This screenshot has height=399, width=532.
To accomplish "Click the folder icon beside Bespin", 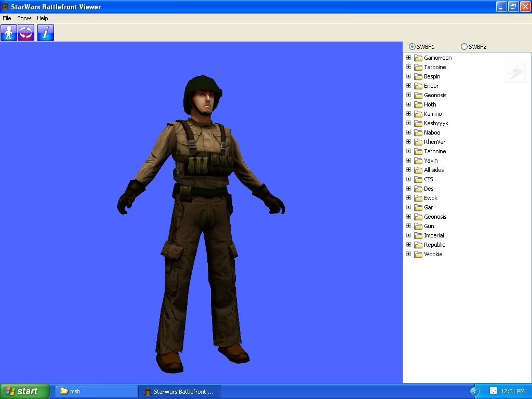I will [x=418, y=76].
